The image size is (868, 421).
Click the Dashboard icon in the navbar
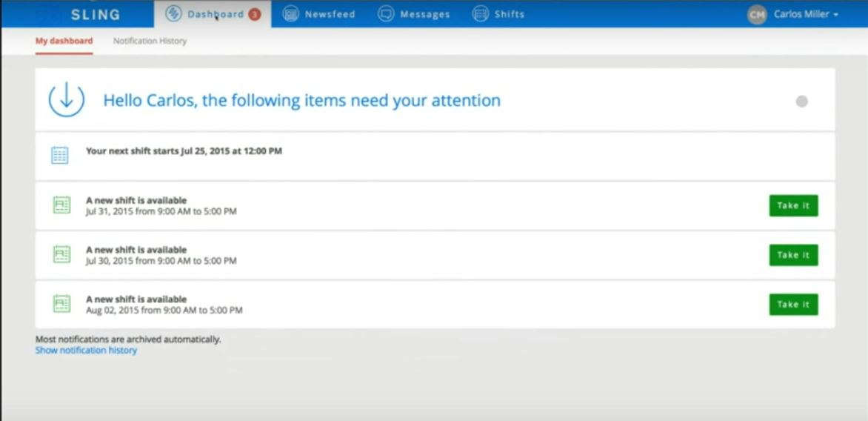pos(173,14)
